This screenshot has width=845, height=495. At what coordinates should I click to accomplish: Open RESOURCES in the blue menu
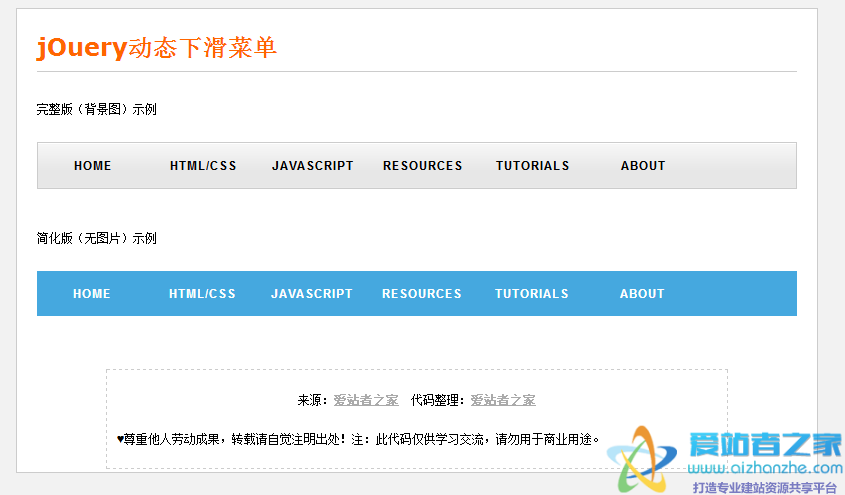tap(421, 294)
